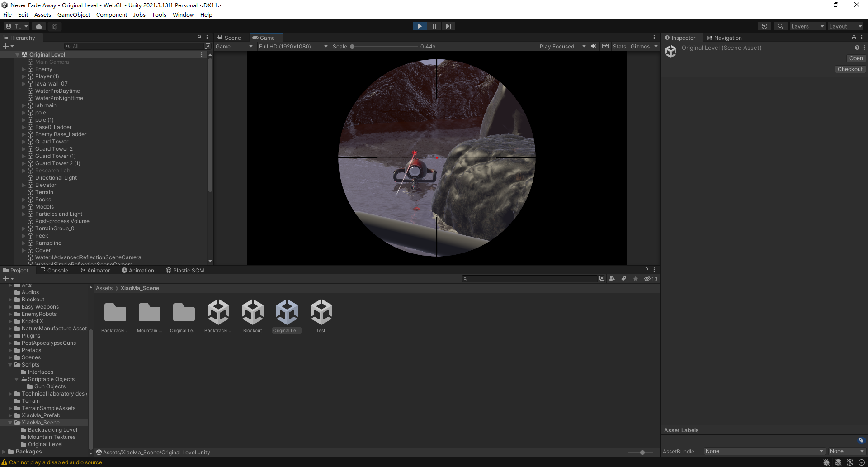
Task: Click the asset label tag icon
Action: (861, 441)
